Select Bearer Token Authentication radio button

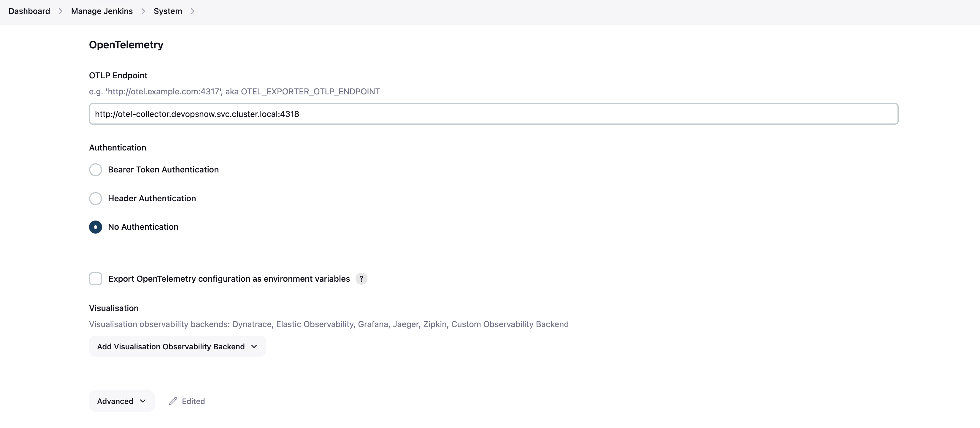pyautogui.click(x=96, y=170)
